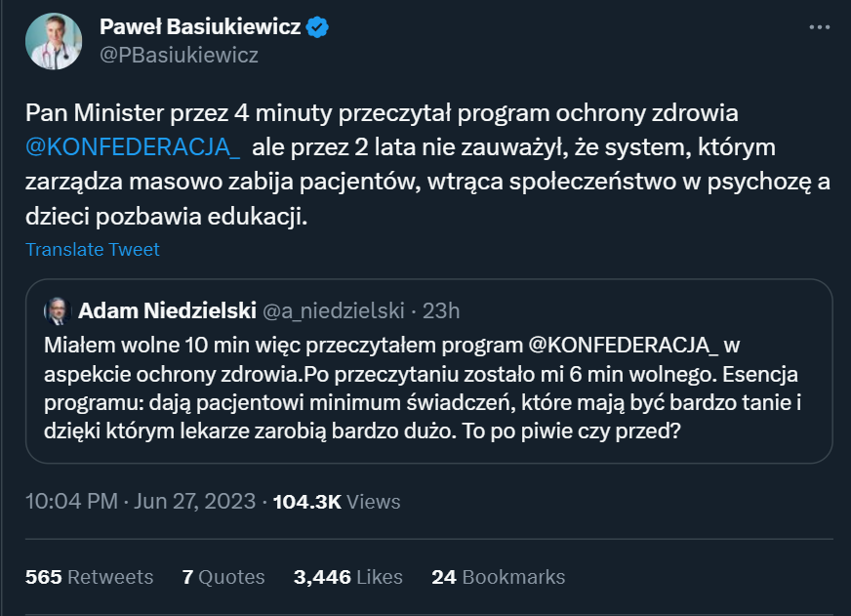Click the Translate Tweet link
The height and width of the screenshot is (616, 851).
pyautogui.click(x=93, y=249)
